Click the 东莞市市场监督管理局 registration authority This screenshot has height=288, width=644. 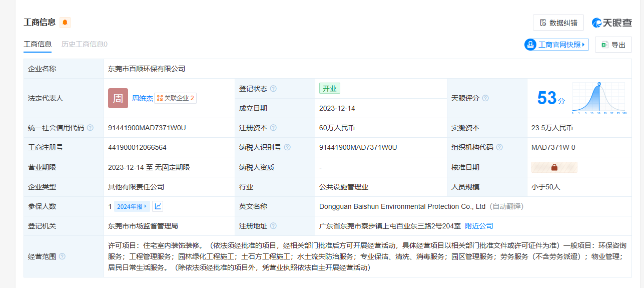pyautogui.click(x=143, y=226)
